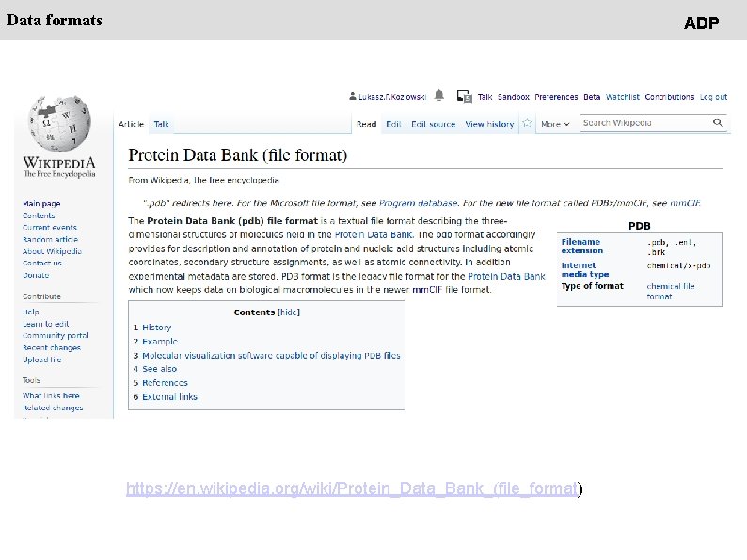Image resolution: width=747 pixels, height=560 pixels.
Task: Open Current events sidebar link
Action: click(50, 228)
